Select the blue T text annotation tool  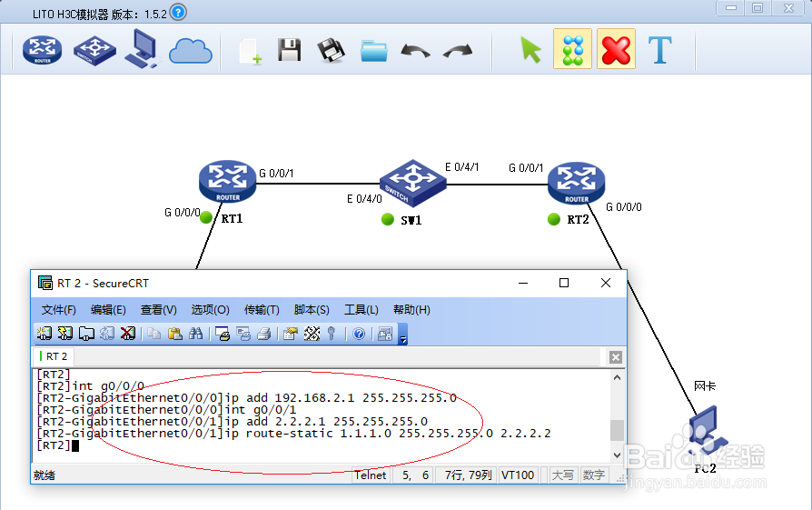click(x=660, y=50)
